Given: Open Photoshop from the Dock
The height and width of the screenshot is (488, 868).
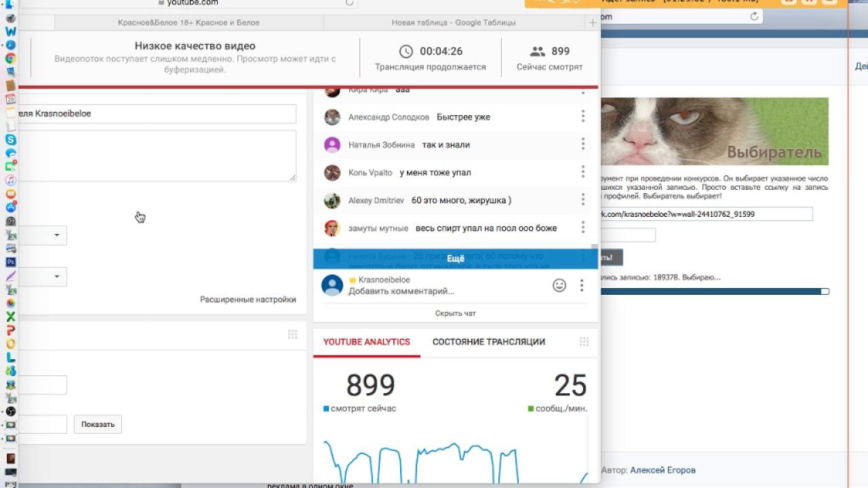Looking at the screenshot, I should point(10,262).
